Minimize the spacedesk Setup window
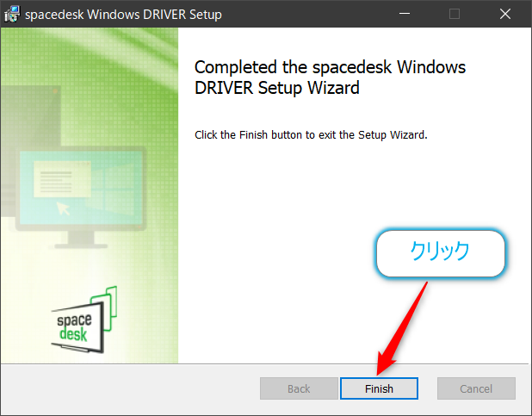Screen dimensions: 532x416 [x=405, y=14]
